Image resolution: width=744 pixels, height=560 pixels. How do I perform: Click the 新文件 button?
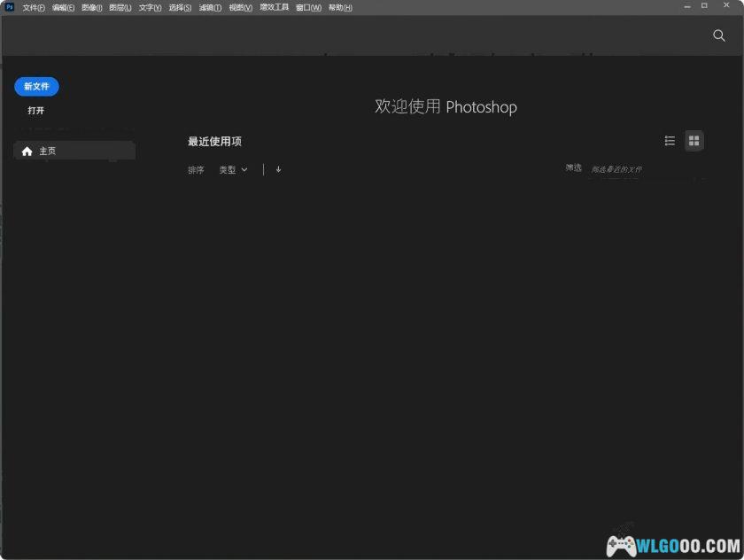tap(35, 86)
